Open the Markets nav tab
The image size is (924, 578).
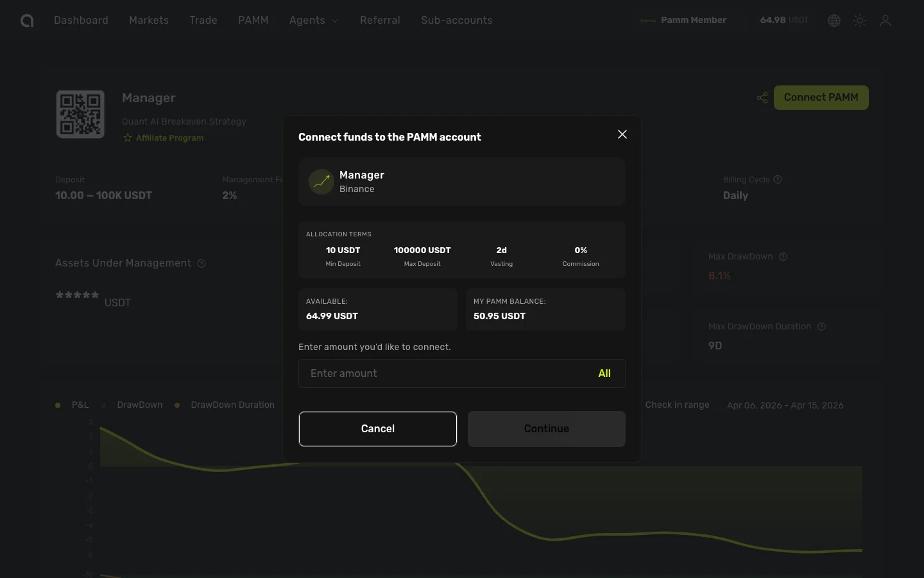click(x=149, y=21)
